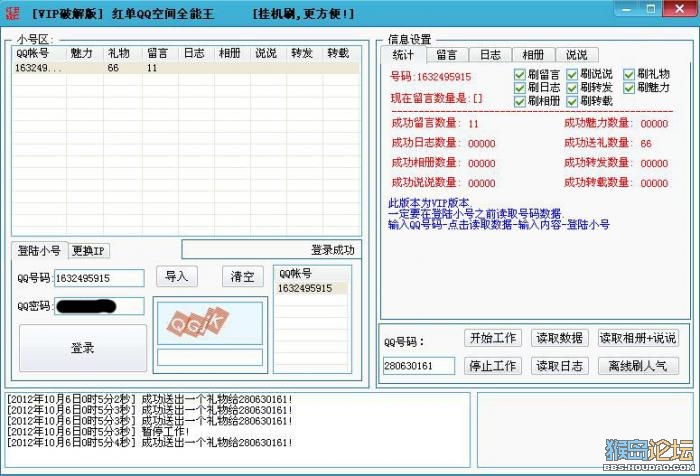Screen dimensions: 700x476
Task: Click the 离线刷人气 button
Action: tap(638, 366)
